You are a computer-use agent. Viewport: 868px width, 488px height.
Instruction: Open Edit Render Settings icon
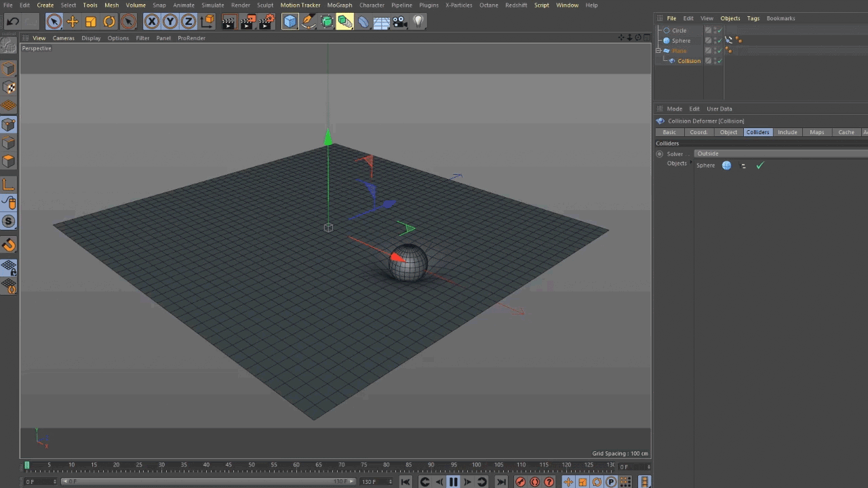[267, 22]
